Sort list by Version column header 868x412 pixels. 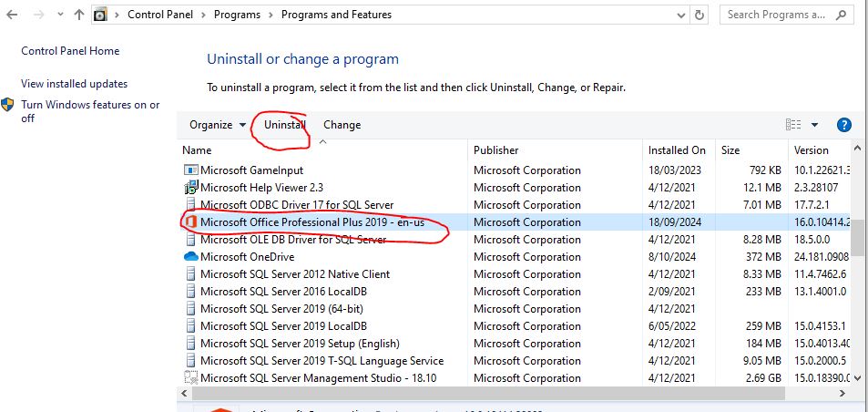point(811,150)
